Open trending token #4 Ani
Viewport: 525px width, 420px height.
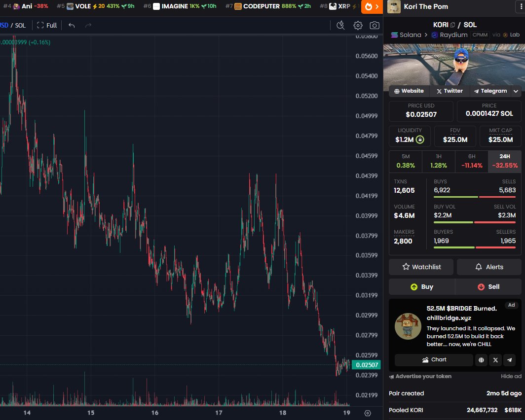pos(26,6)
